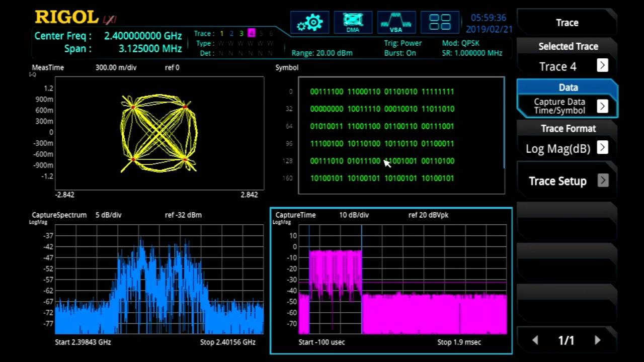Click the Range: 20.00 dBm readout
Screen dimensions: 644x362
[322, 53]
